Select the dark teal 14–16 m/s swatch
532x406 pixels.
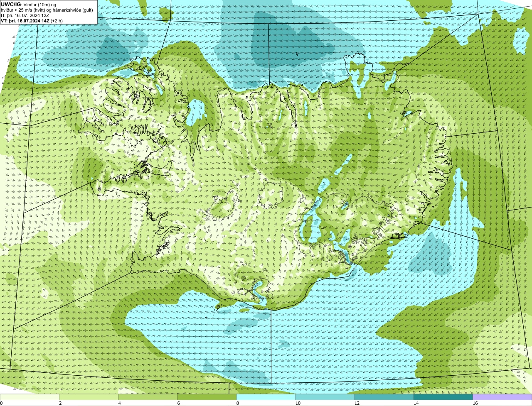tap(443, 397)
